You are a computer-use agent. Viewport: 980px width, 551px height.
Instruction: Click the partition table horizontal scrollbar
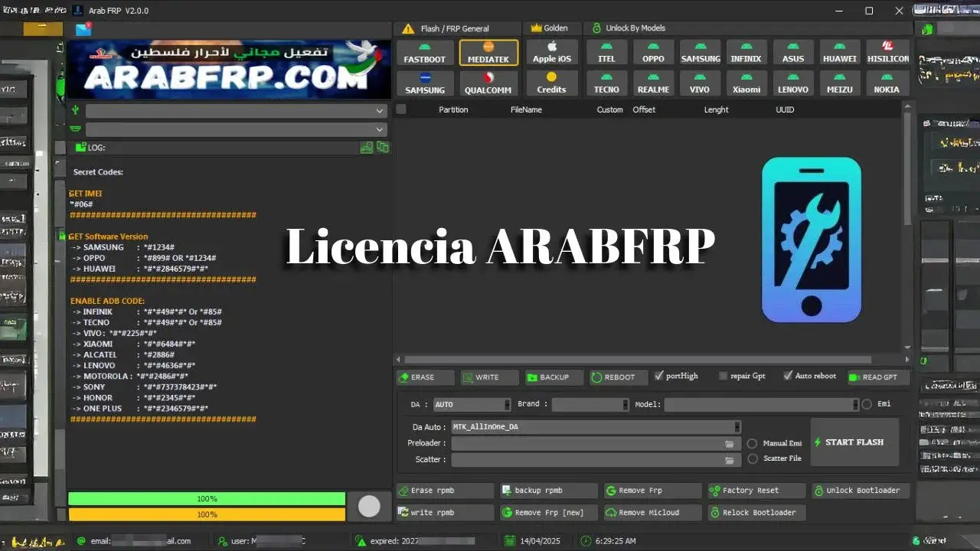pos(638,360)
